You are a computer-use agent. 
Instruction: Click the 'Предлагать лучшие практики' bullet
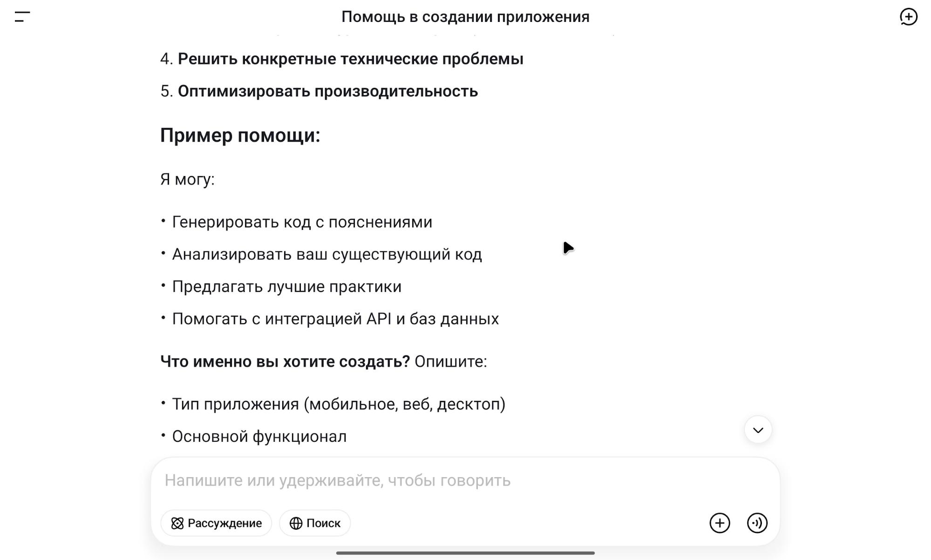click(x=286, y=287)
